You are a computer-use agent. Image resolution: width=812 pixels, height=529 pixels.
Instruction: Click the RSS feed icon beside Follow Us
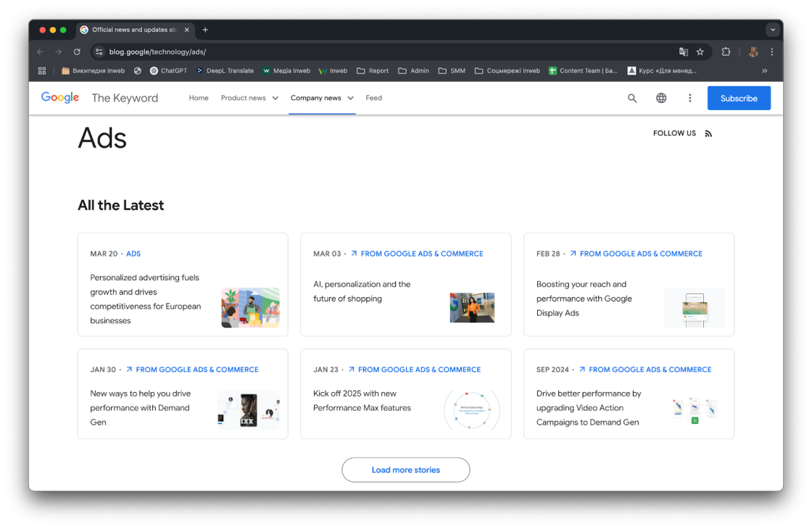[x=708, y=133]
